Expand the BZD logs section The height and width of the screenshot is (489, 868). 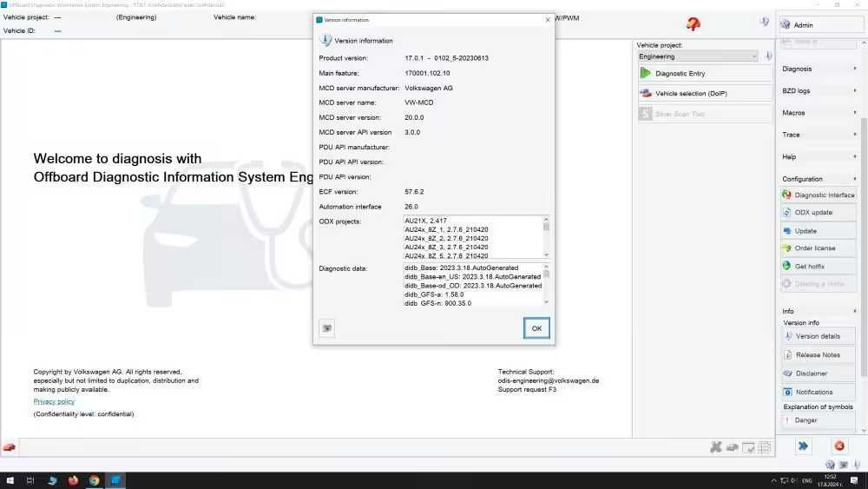(819, 91)
